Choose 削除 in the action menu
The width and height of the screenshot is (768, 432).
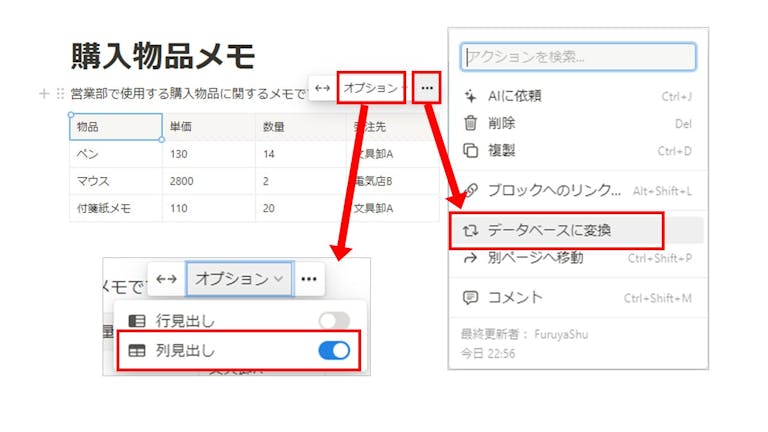(x=578, y=123)
